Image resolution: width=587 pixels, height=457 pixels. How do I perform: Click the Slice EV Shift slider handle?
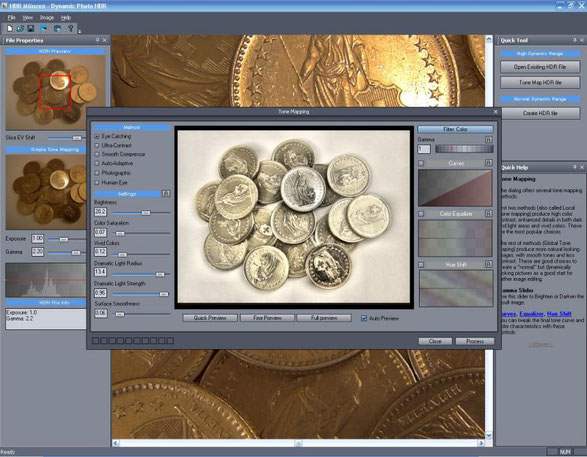pos(77,138)
